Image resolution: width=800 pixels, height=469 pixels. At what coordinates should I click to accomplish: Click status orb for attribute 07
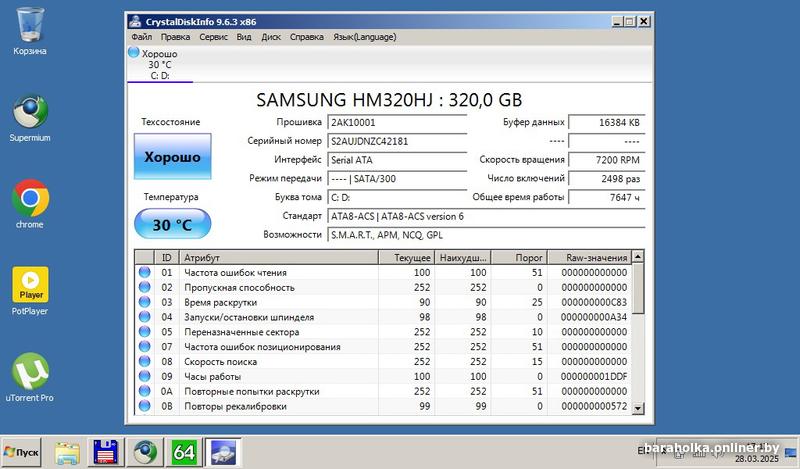coord(144,346)
